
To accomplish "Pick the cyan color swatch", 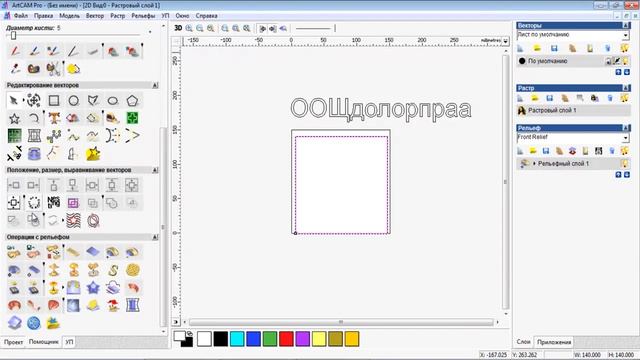I will [x=237, y=339].
